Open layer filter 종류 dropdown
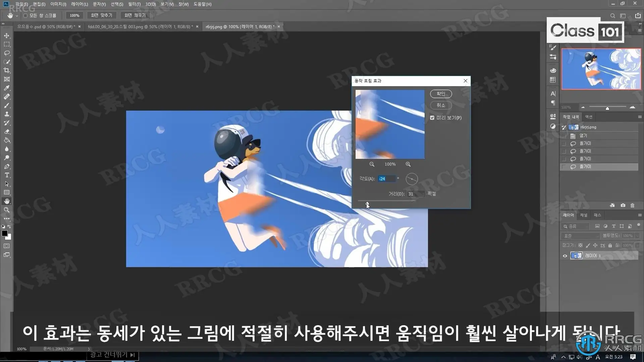Viewport: 644px width, 362px height. (x=576, y=226)
